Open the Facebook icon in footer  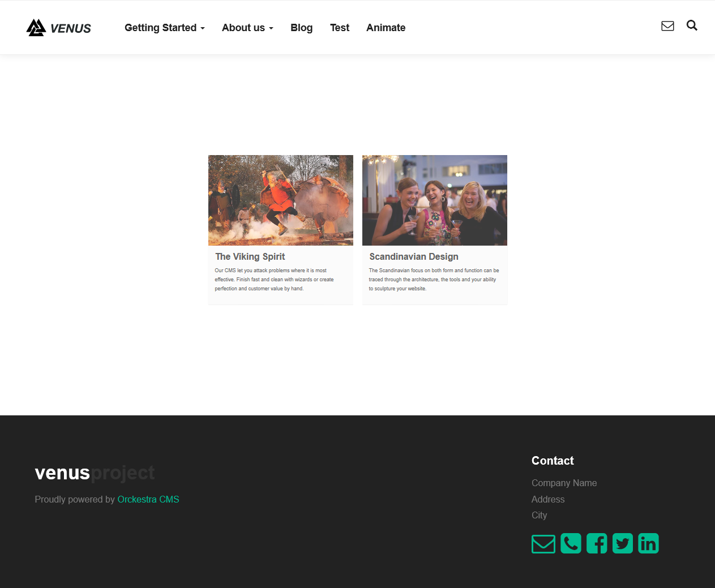[597, 543]
